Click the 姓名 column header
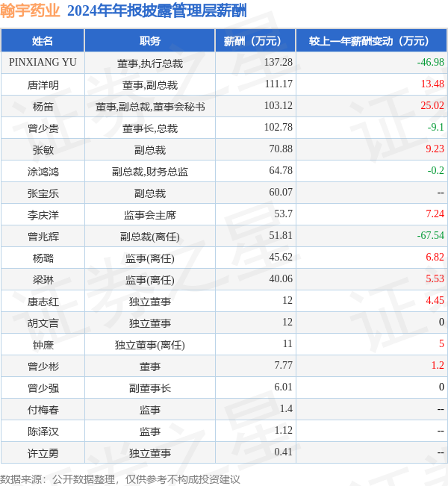Screen dimensions: 448x486 43,40
